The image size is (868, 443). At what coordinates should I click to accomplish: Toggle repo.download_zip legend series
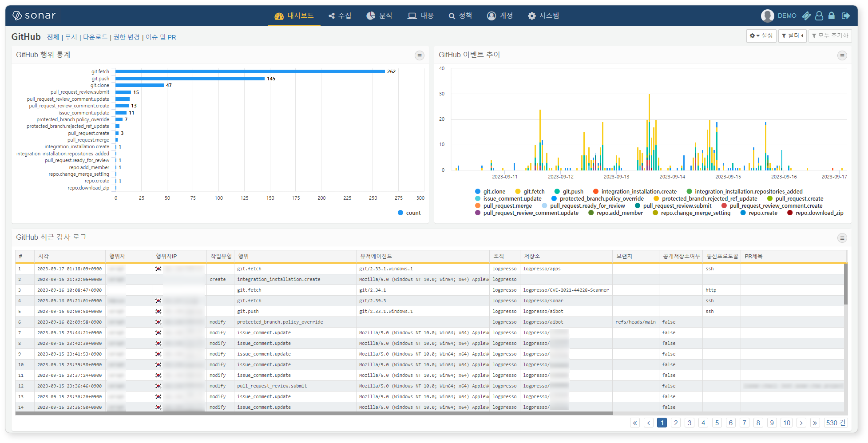(x=815, y=213)
